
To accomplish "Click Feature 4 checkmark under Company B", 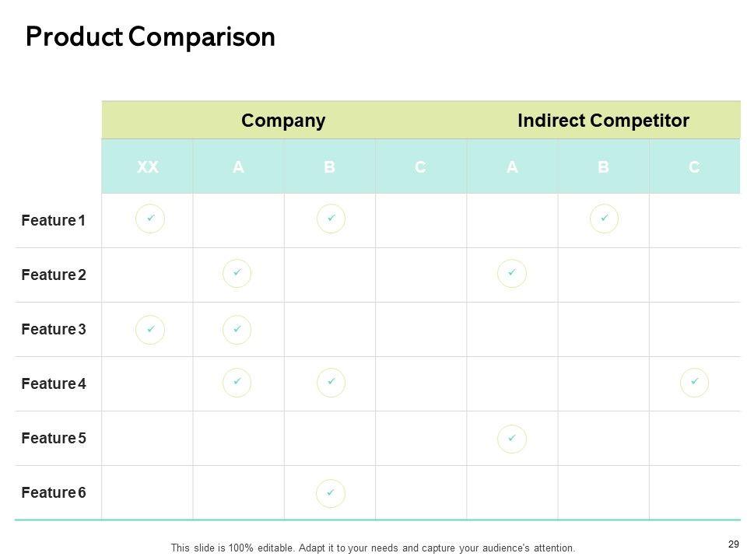I will point(331,383).
